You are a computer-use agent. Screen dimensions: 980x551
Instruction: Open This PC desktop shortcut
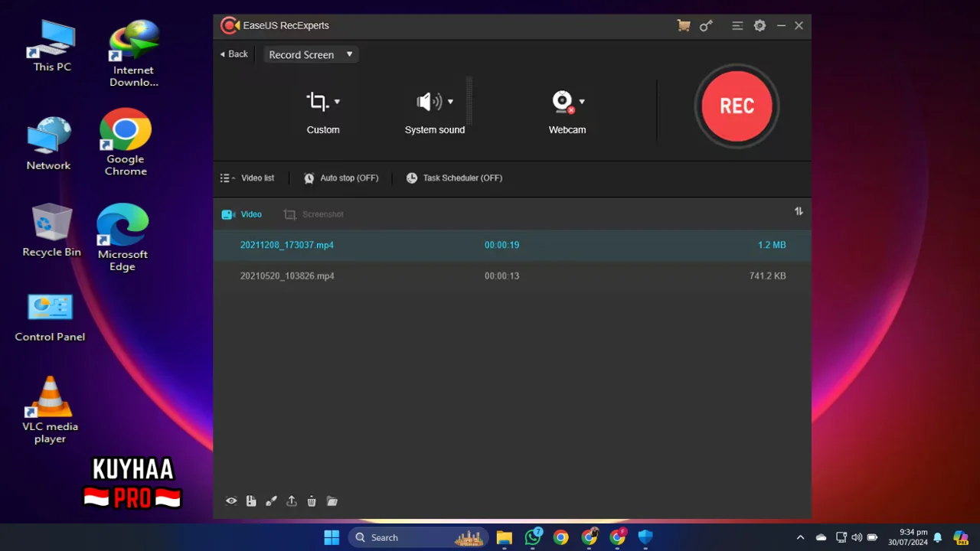[52, 46]
